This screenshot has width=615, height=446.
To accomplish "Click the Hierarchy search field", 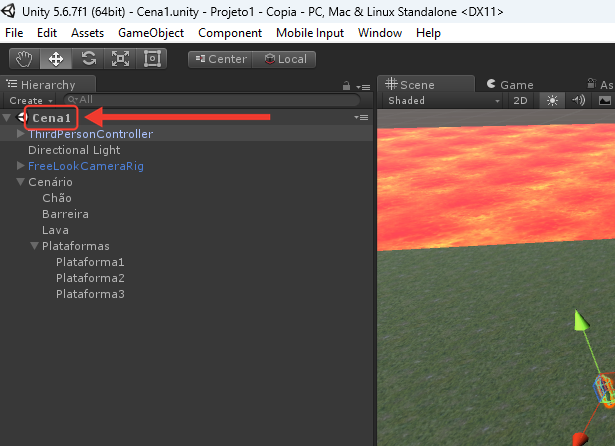I will click(212, 100).
